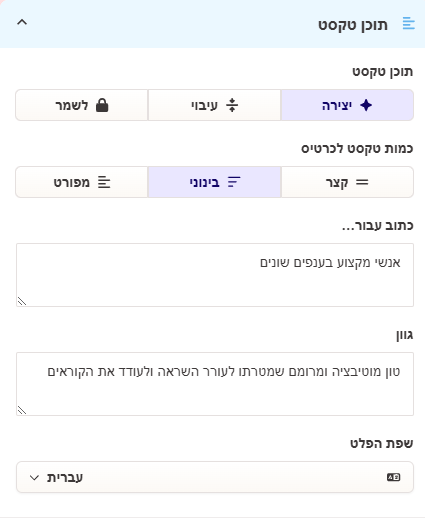Open the עברית output language dropdown
The image size is (425, 518).
point(215,477)
